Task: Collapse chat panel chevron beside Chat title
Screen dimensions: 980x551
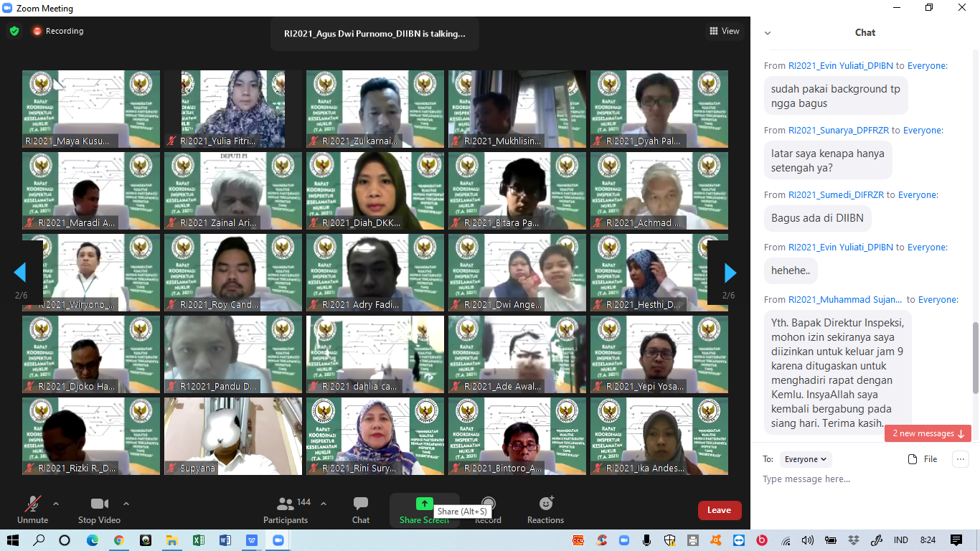Action: [768, 33]
